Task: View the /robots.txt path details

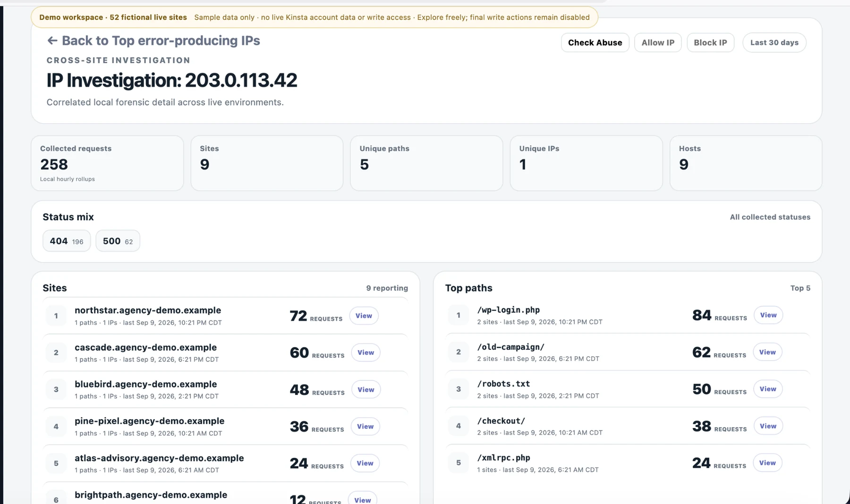Action: [768, 389]
